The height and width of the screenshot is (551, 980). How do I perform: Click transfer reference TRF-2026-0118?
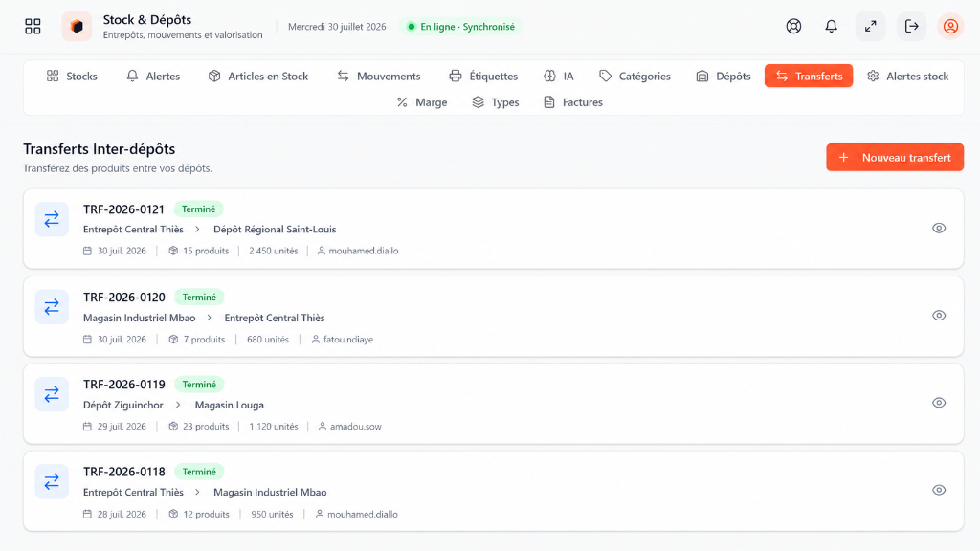[124, 472]
